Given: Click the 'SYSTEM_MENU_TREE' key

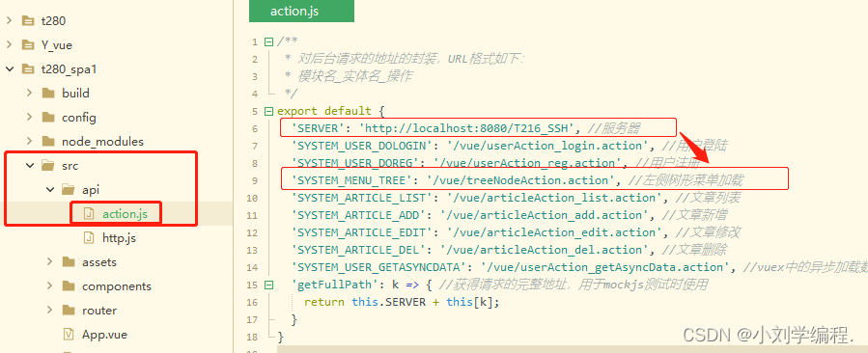Looking at the screenshot, I should tap(350, 180).
